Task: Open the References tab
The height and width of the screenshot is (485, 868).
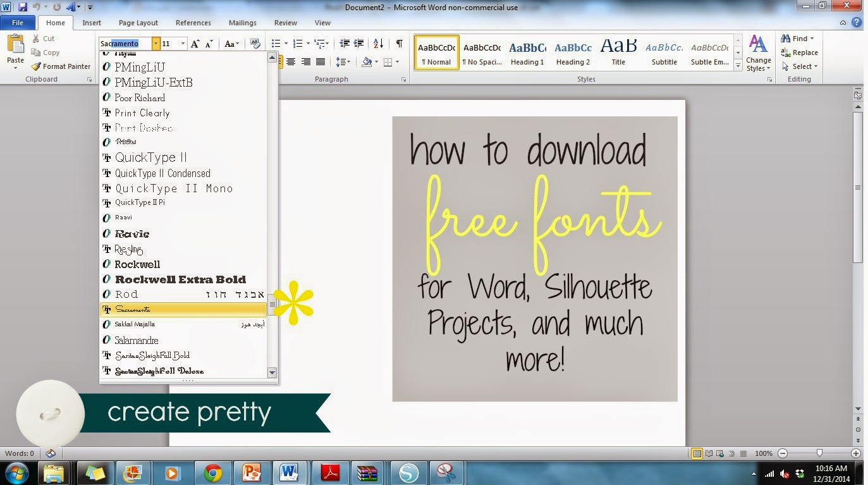Action: (193, 23)
